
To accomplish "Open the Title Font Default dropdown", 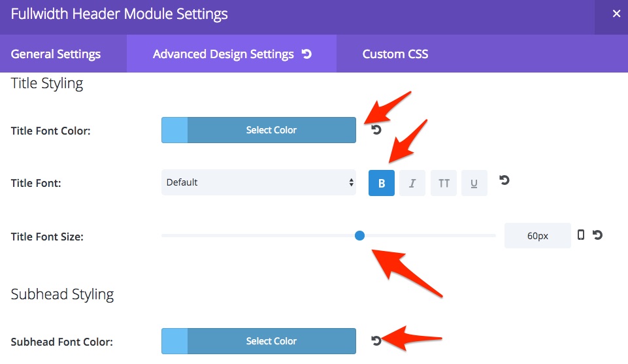I will (x=259, y=182).
